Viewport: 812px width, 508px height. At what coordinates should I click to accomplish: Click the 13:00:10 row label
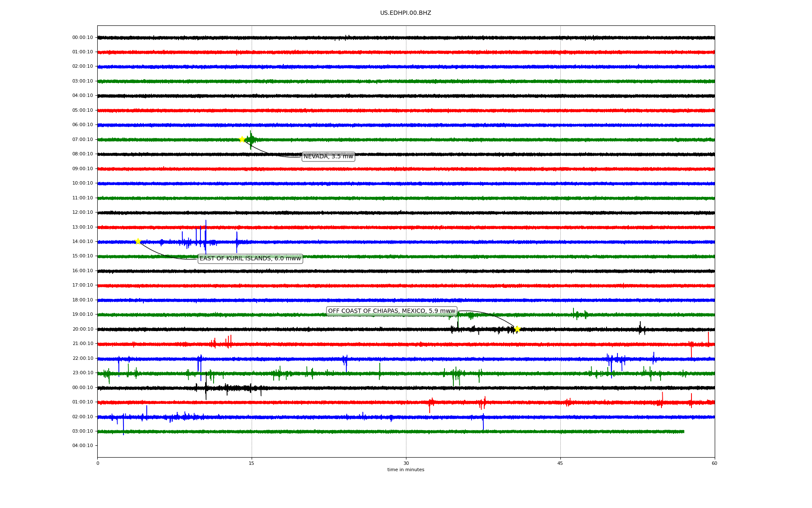click(82, 227)
